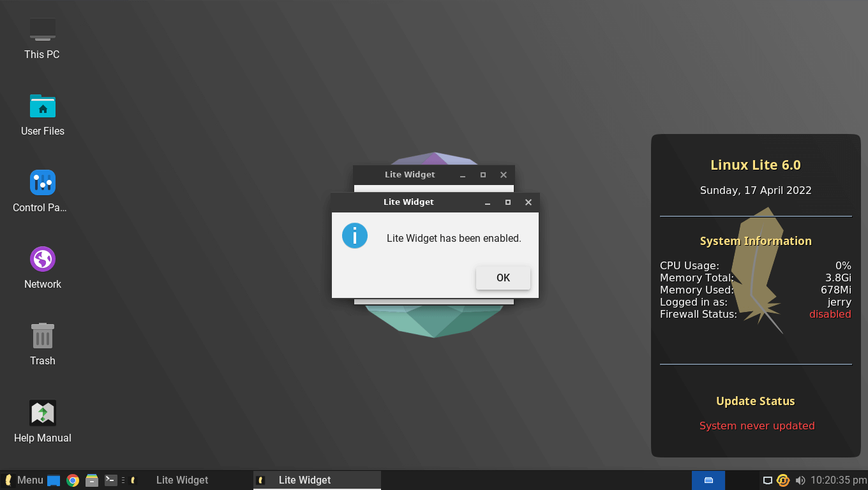Viewport: 868px width, 490px height.
Task: Click the blue Show Desktop taskbar icon
Action: 54,480
